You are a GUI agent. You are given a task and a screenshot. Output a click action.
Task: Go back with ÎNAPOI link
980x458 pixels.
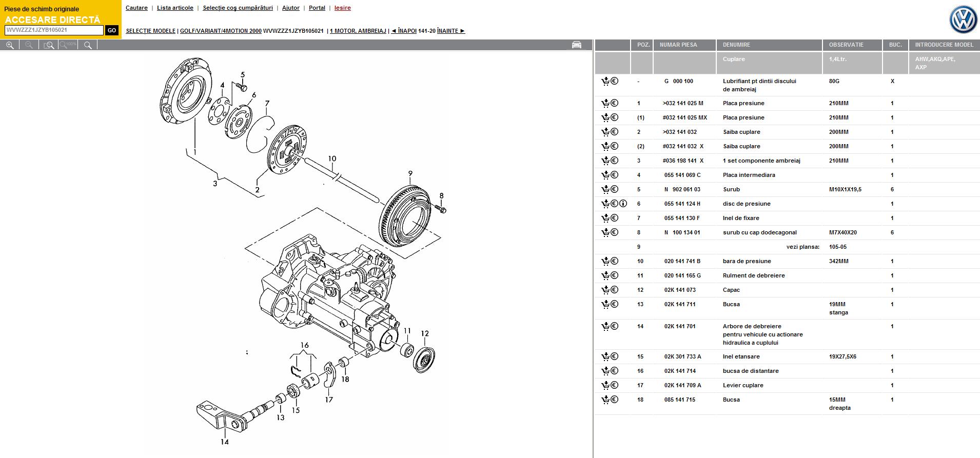tap(404, 31)
